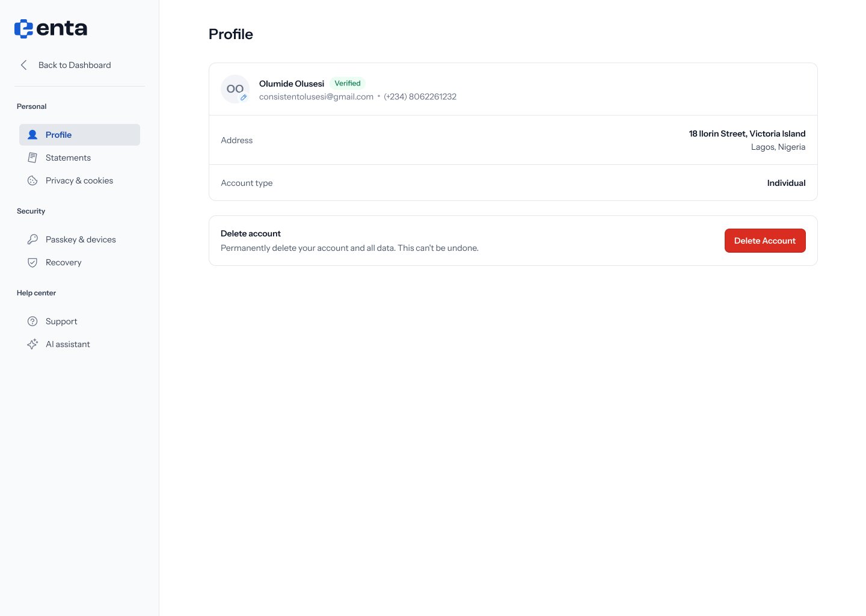This screenshot has width=866, height=616.
Task: Click the Security section heading
Action: [x=31, y=211]
